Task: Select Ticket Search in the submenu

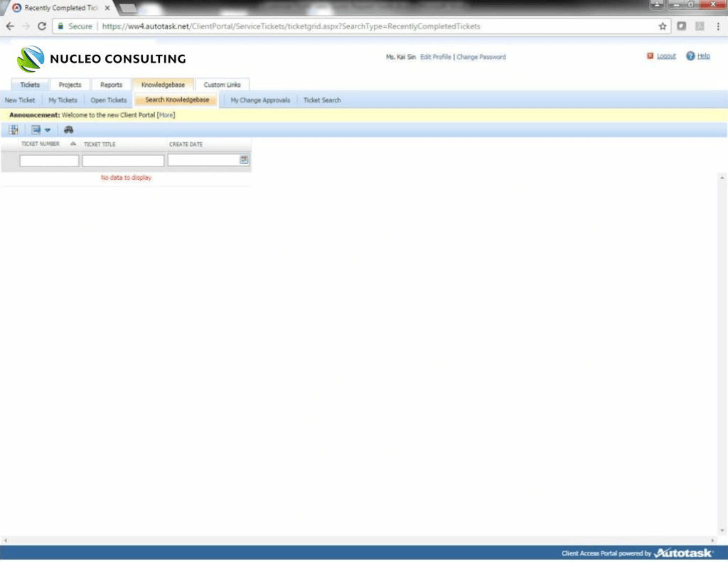Action: (322, 100)
